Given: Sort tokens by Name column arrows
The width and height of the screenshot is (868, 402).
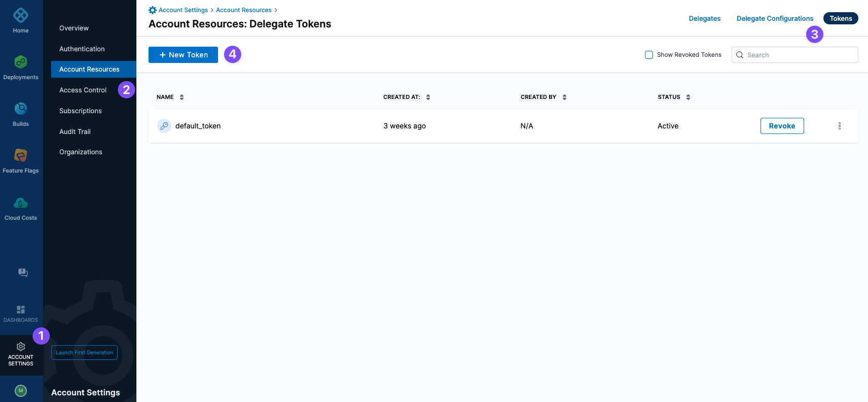Looking at the screenshot, I should (x=182, y=97).
